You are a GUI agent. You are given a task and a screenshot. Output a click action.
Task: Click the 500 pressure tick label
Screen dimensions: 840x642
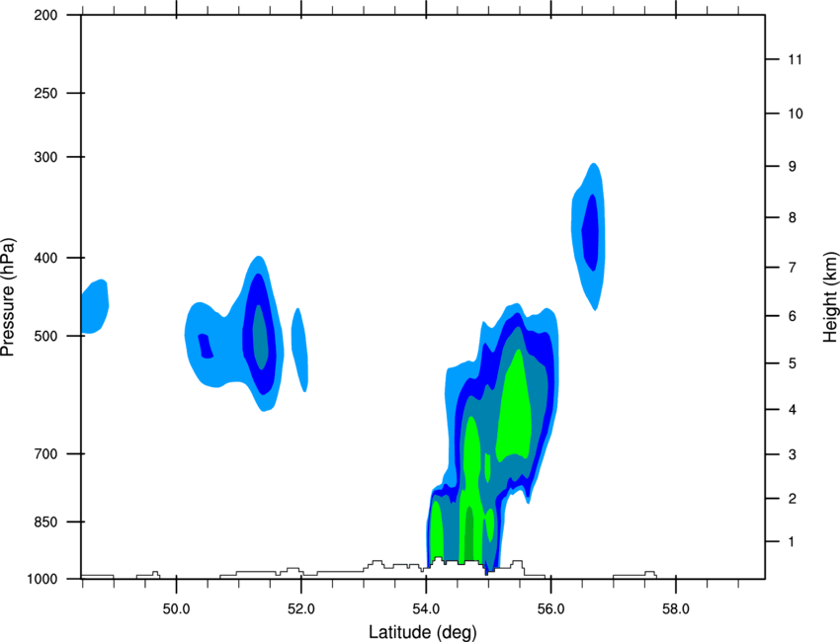(46, 336)
